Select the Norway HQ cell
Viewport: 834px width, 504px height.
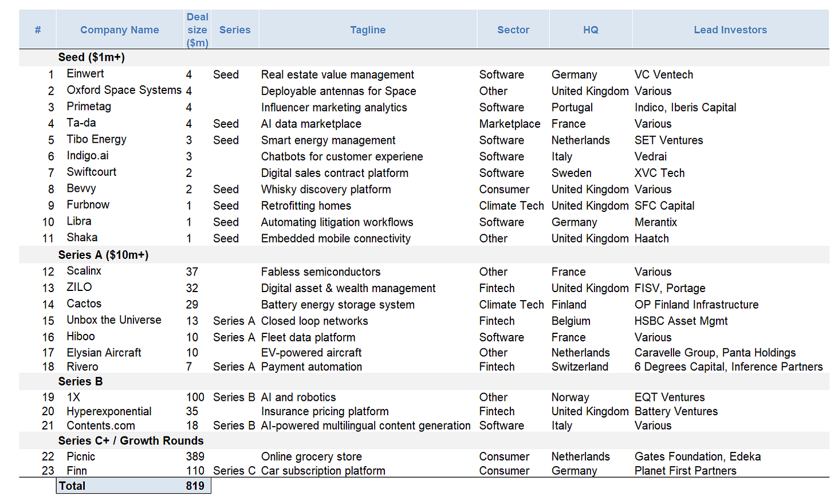[570, 397]
